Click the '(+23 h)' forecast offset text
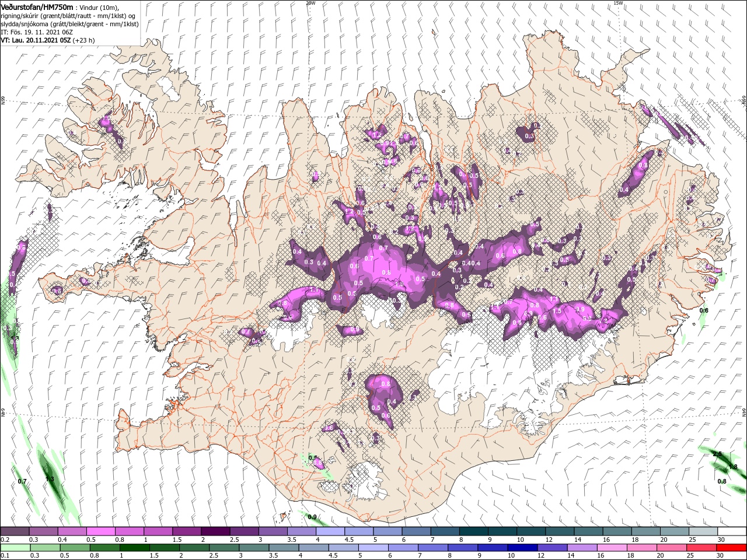Screen dimensions: 747x560 pyautogui.click(x=84, y=40)
